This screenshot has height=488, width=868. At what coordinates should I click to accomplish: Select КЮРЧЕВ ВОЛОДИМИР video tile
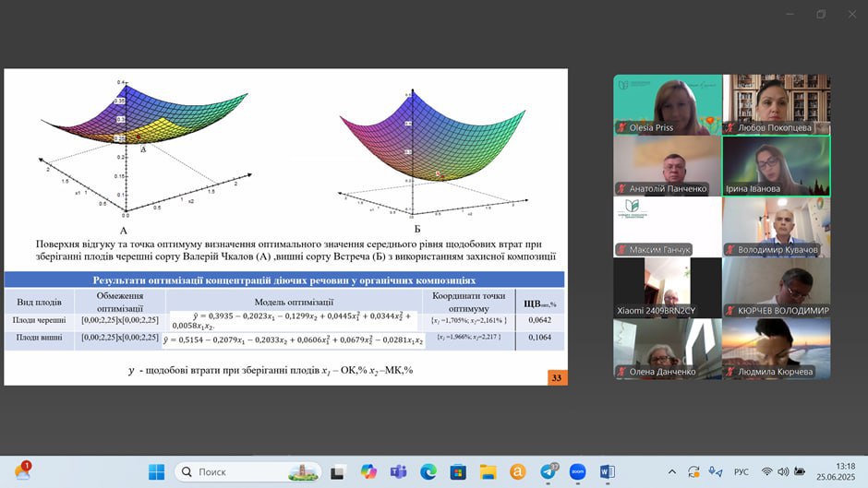click(x=777, y=288)
